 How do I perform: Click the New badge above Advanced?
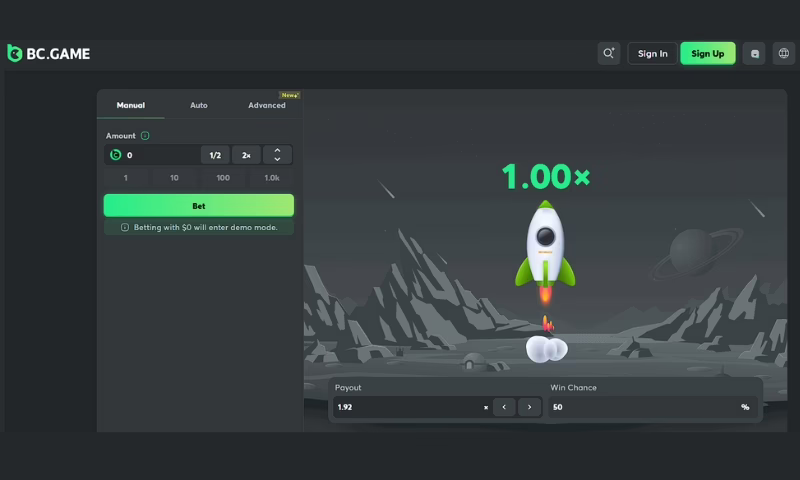(289, 95)
